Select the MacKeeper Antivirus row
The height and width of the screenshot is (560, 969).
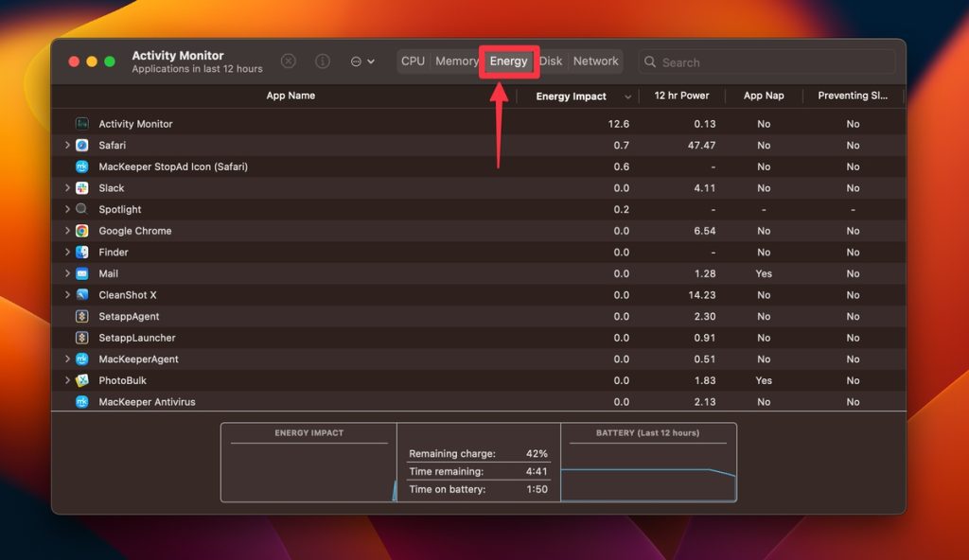pos(147,402)
